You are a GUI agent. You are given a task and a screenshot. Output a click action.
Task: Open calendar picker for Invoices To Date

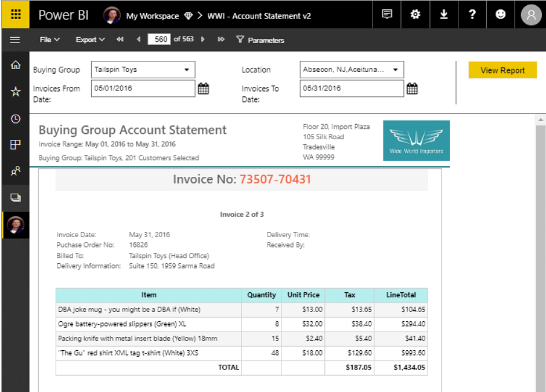click(412, 88)
